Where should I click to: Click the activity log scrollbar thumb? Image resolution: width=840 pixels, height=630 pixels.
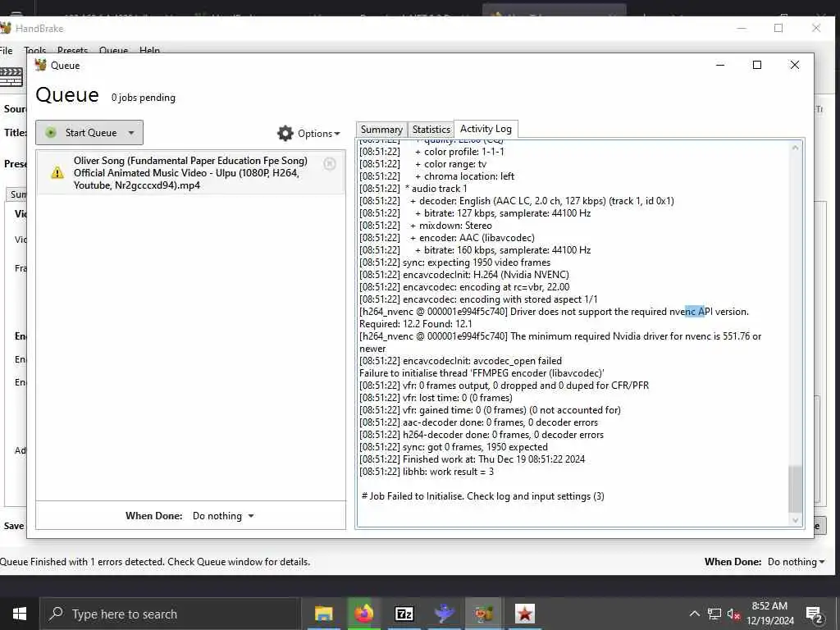796,489
